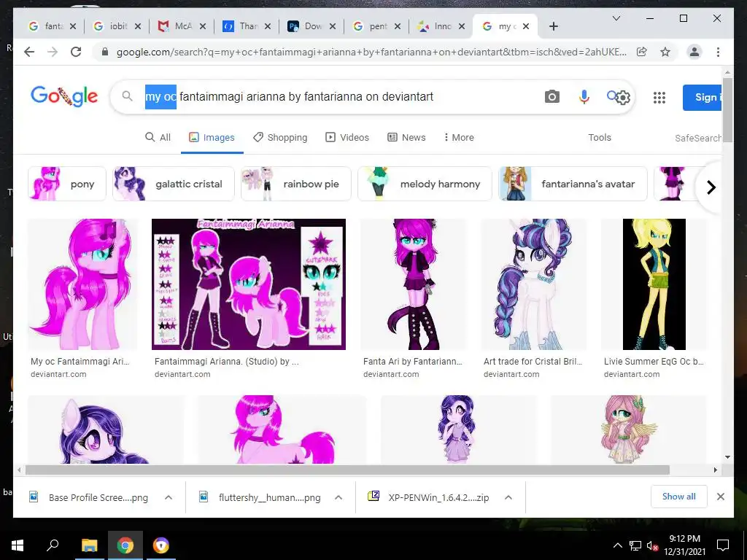
Task: View site information via the padlock icon
Action: tap(105, 52)
